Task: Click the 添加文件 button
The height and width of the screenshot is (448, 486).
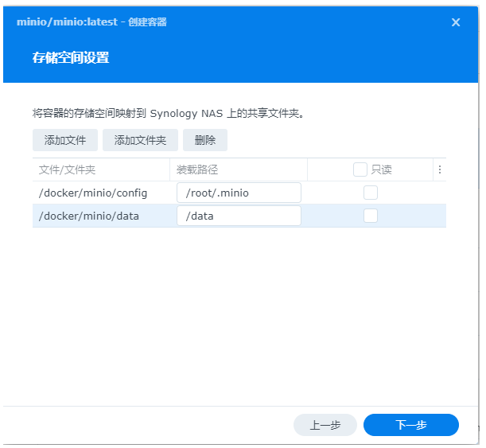Action: [65, 140]
